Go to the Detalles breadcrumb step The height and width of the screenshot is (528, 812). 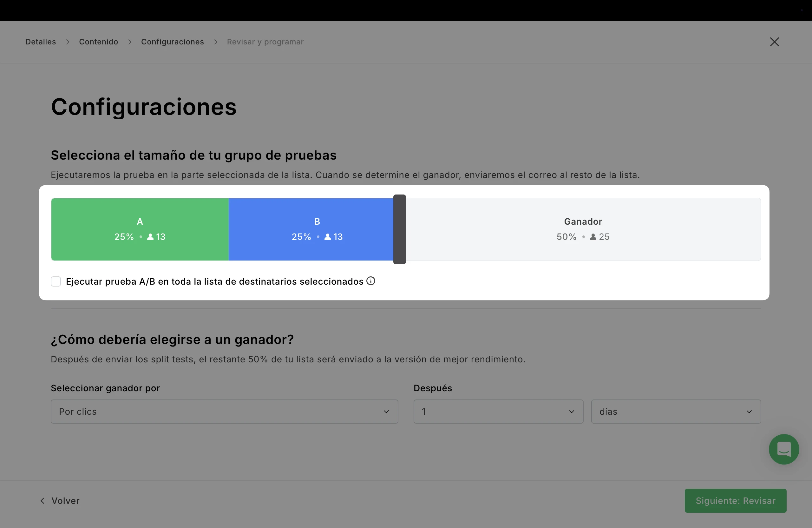coord(41,42)
